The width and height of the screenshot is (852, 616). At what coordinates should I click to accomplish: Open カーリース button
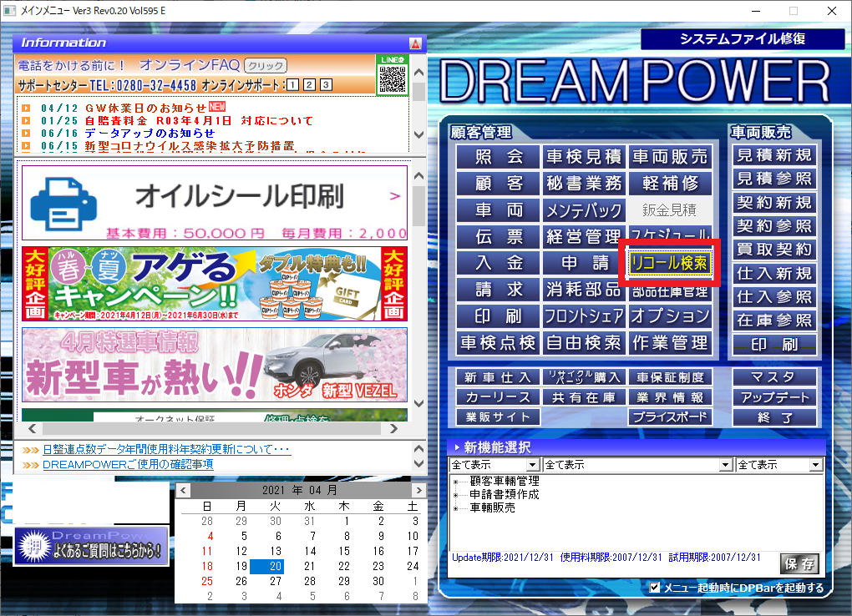499,397
